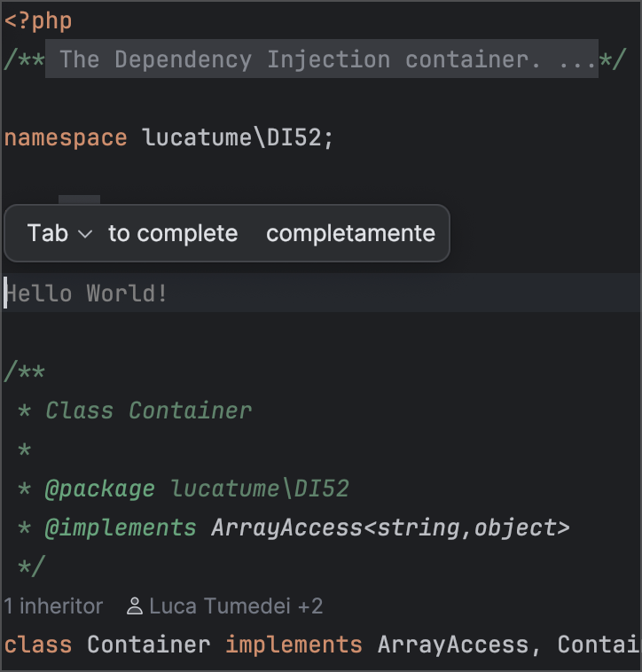Image resolution: width=642 pixels, height=672 pixels.
Task: Click the "1 inheritor" code lens
Action: [53, 606]
